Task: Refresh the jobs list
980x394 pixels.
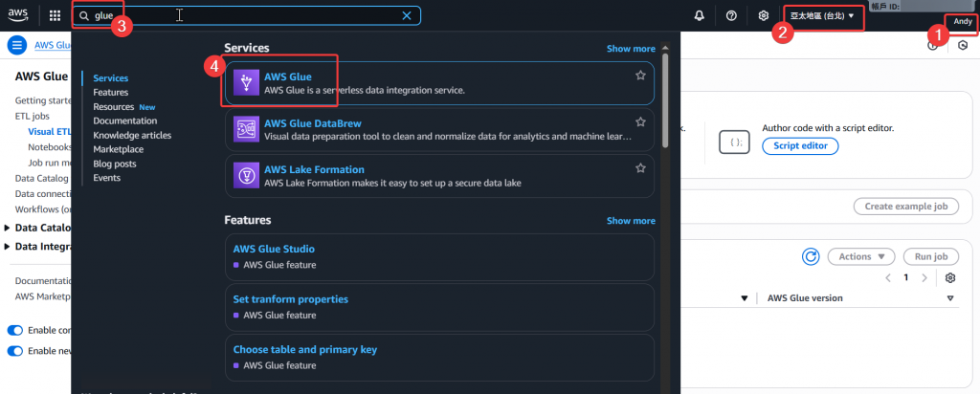Action: coord(811,256)
